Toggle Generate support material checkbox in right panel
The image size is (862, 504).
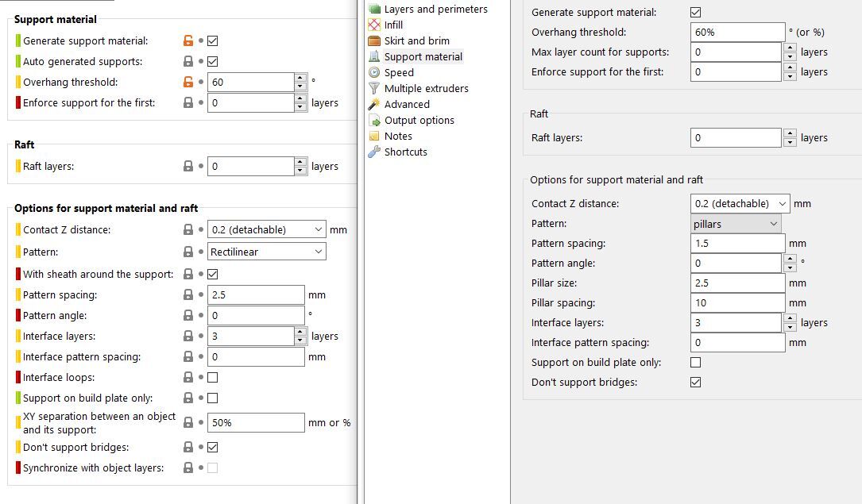(695, 12)
